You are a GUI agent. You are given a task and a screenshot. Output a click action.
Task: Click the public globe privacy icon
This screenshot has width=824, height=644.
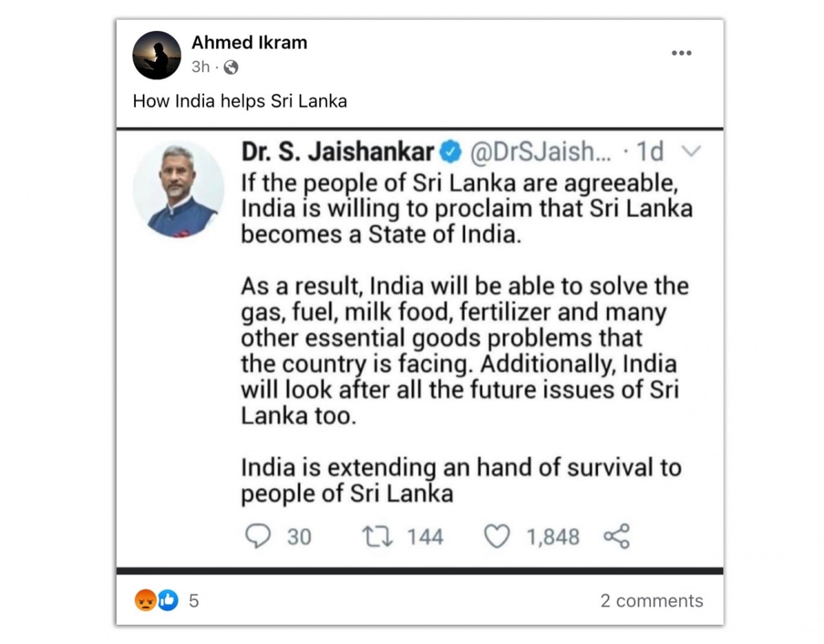click(231, 67)
